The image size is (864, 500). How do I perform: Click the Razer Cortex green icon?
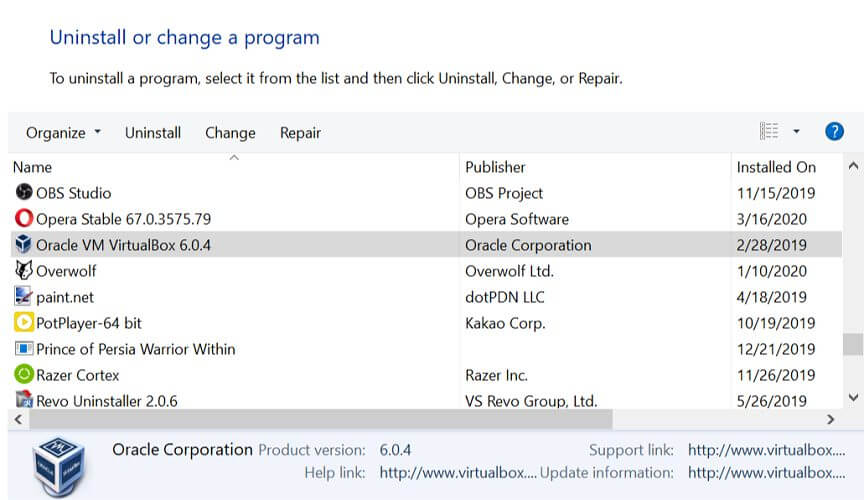tap(24, 374)
